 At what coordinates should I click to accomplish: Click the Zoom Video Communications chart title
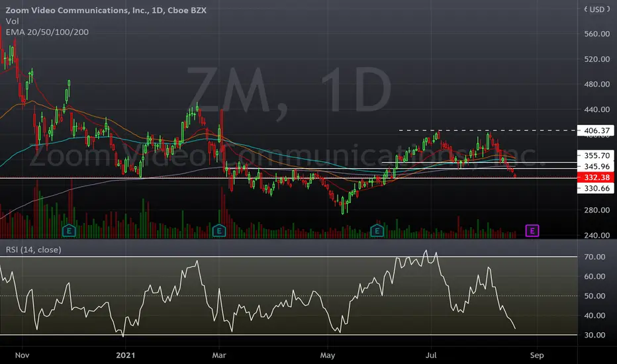pyautogui.click(x=106, y=11)
